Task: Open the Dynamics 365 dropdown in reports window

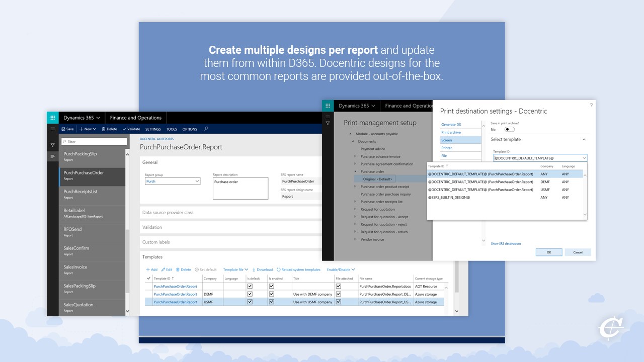Action: (x=82, y=118)
